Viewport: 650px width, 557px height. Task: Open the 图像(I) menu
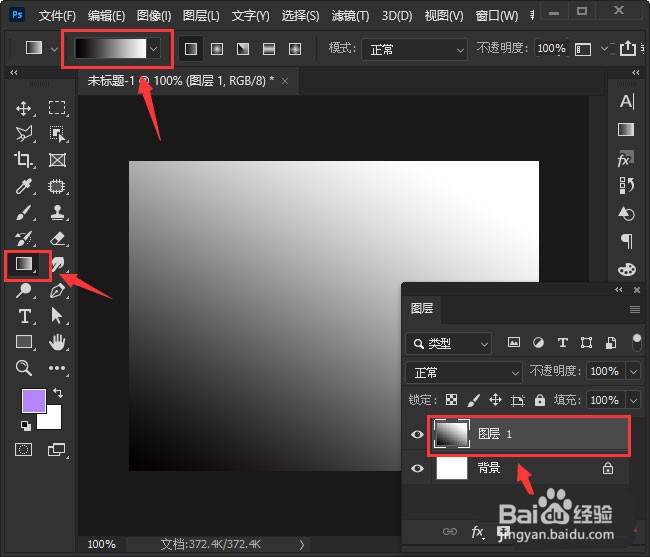(x=154, y=16)
